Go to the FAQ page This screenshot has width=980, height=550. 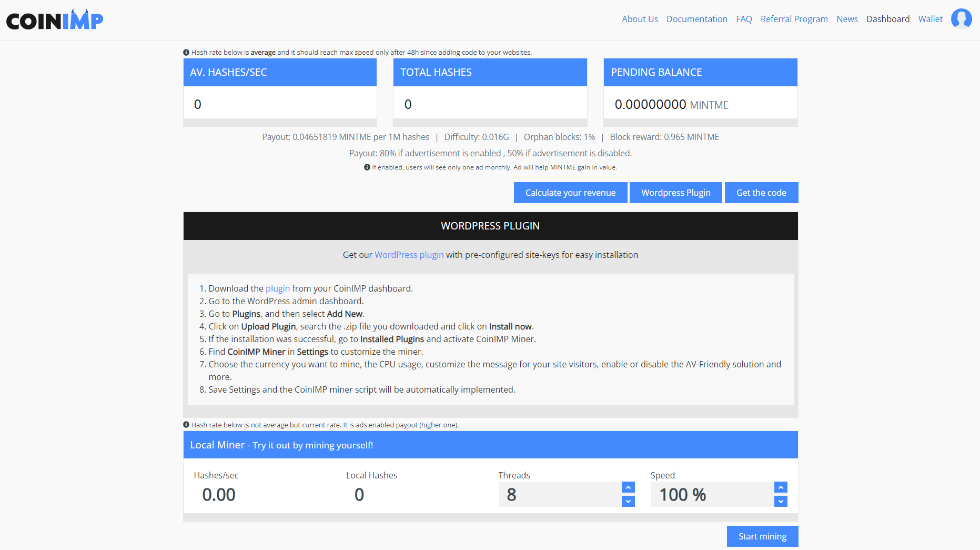tap(744, 19)
